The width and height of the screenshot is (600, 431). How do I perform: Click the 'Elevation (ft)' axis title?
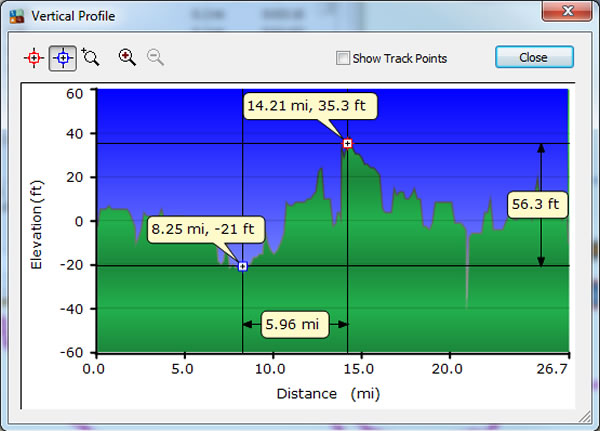pos(37,225)
